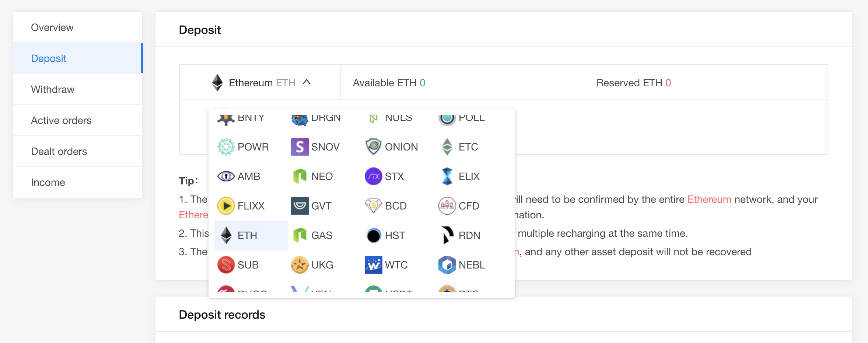Image resolution: width=868 pixels, height=343 pixels.
Task: Click the STX purple circle icon
Action: [x=373, y=176]
